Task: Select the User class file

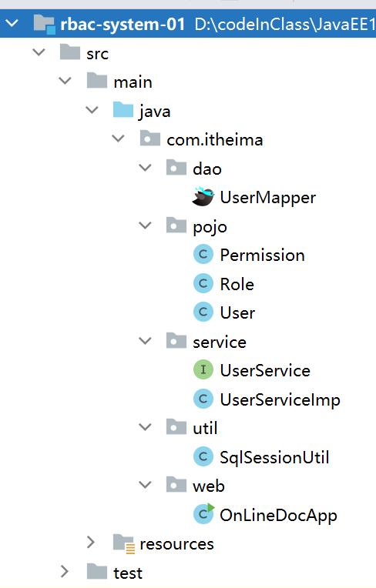Action: [237, 312]
